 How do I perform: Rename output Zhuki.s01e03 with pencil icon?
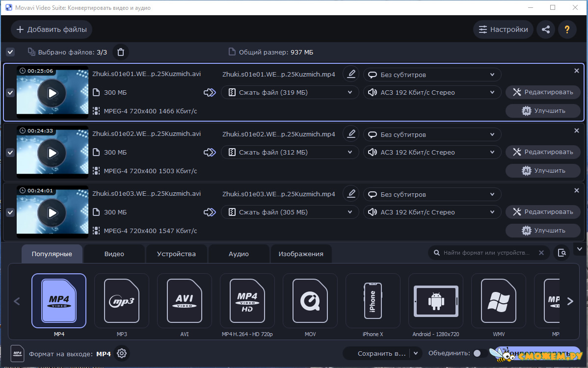(x=351, y=194)
